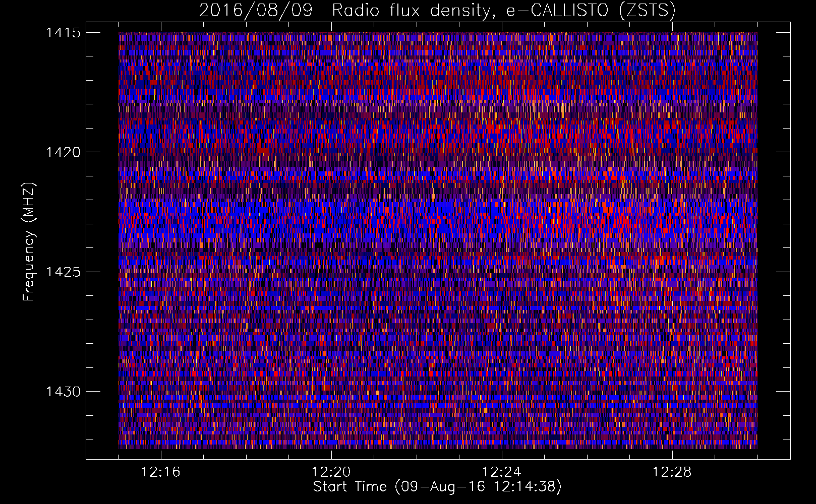Click the 12:24 time tick label
The image size is (816, 504).
coord(502,472)
